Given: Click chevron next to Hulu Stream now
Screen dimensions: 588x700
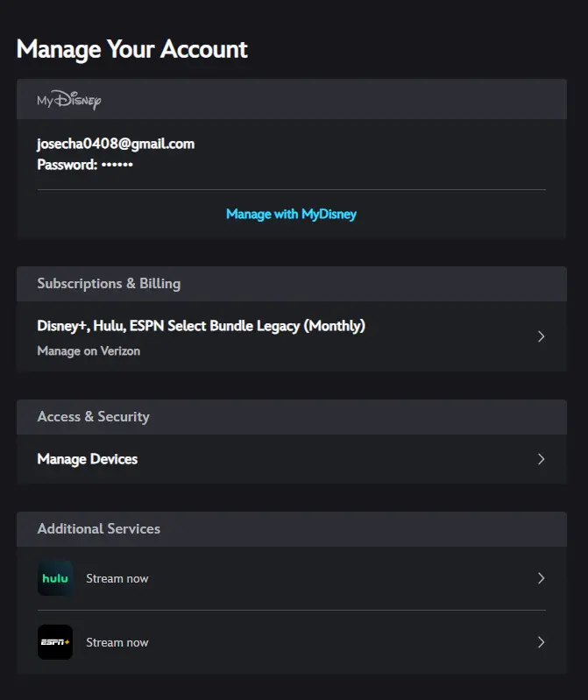Looking at the screenshot, I should 542,578.
